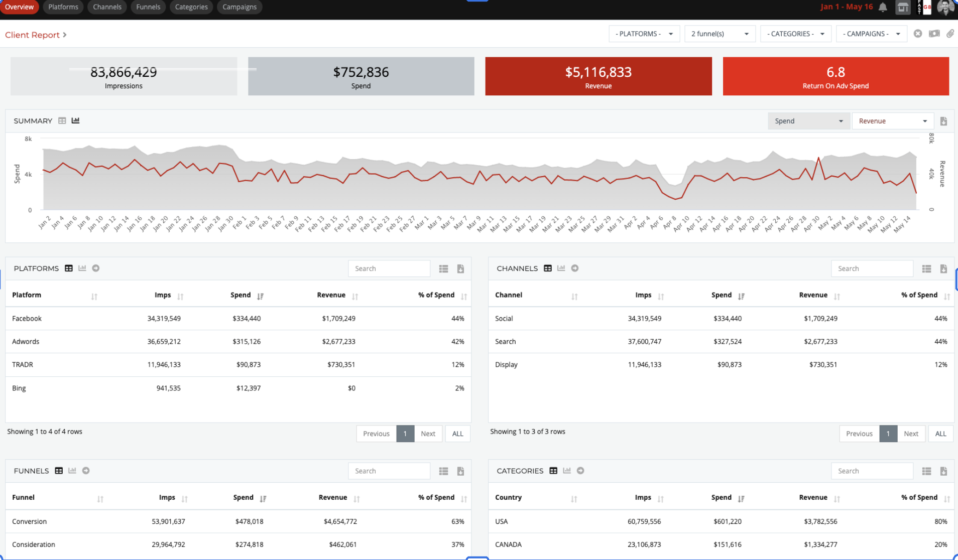The width and height of the screenshot is (958, 560).
Task: Switch to the Categories tab
Action: click(191, 7)
